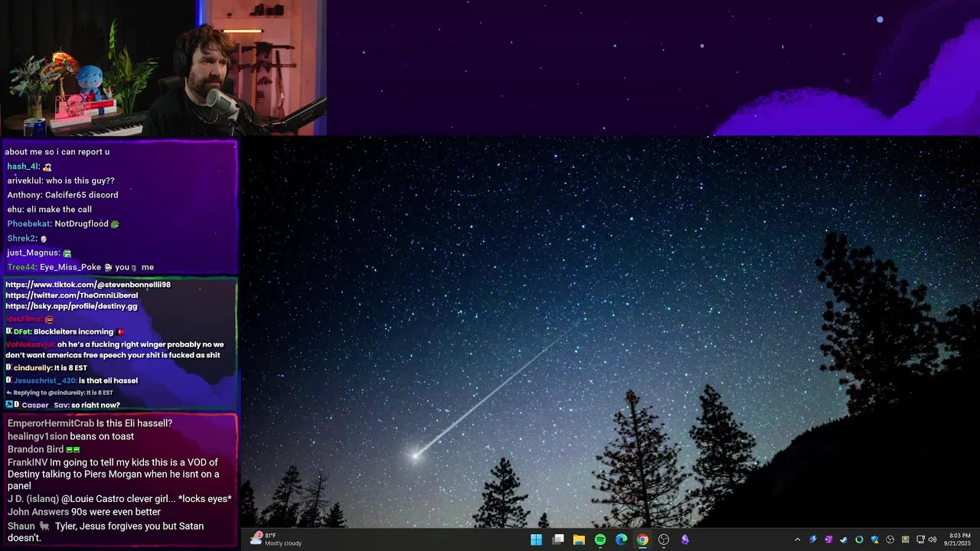Launch Microsoft Edge from the taskbar

622,540
